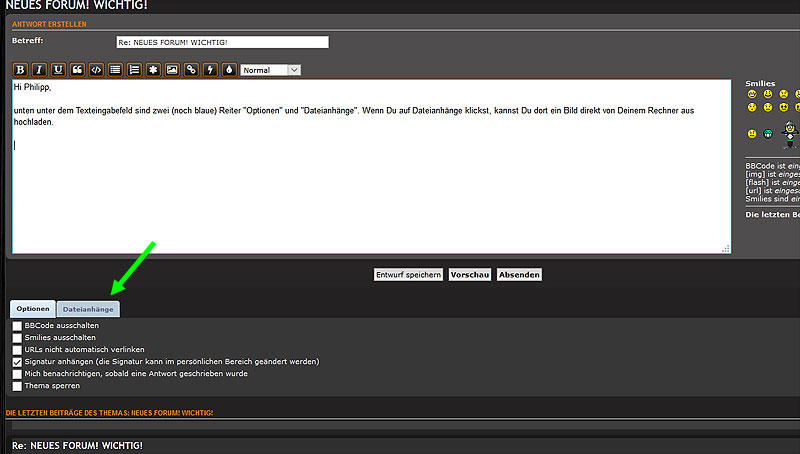
Task: Click the 'Entwurf speichern' button
Action: (x=408, y=274)
